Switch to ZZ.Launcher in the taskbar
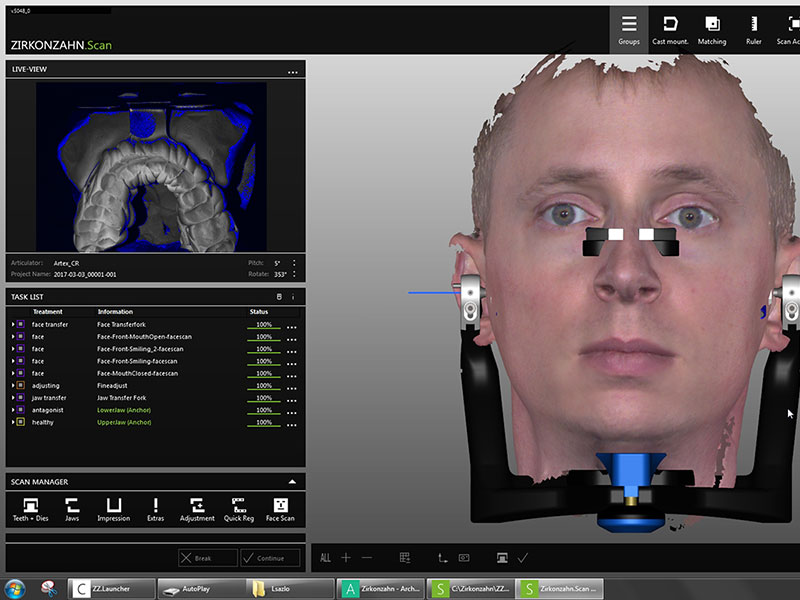Image resolution: width=800 pixels, height=600 pixels. (x=112, y=589)
